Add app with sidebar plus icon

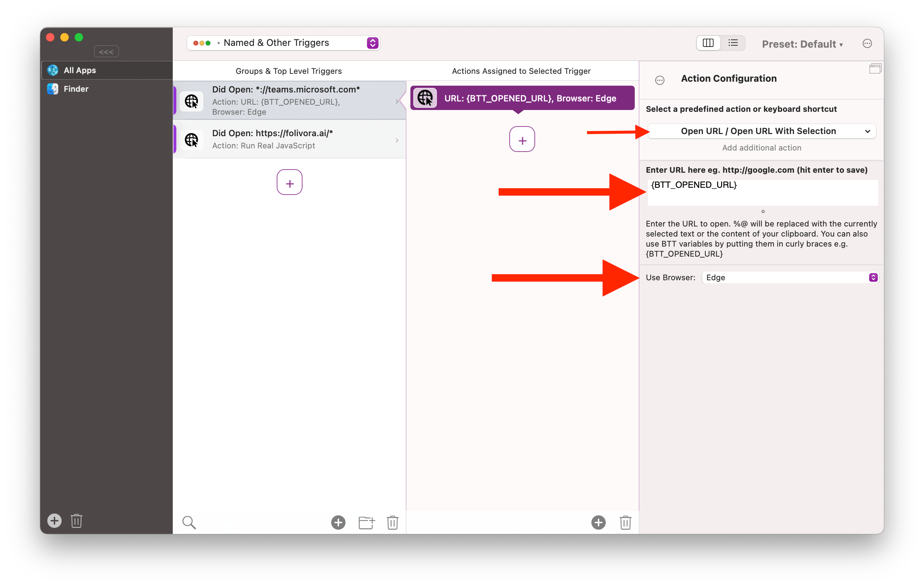pyautogui.click(x=54, y=521)
